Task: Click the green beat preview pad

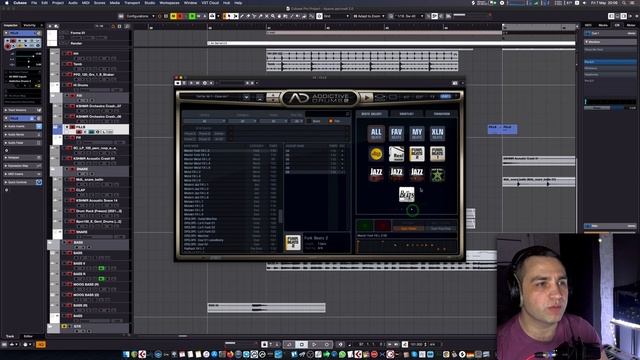Action: point(365,225)
